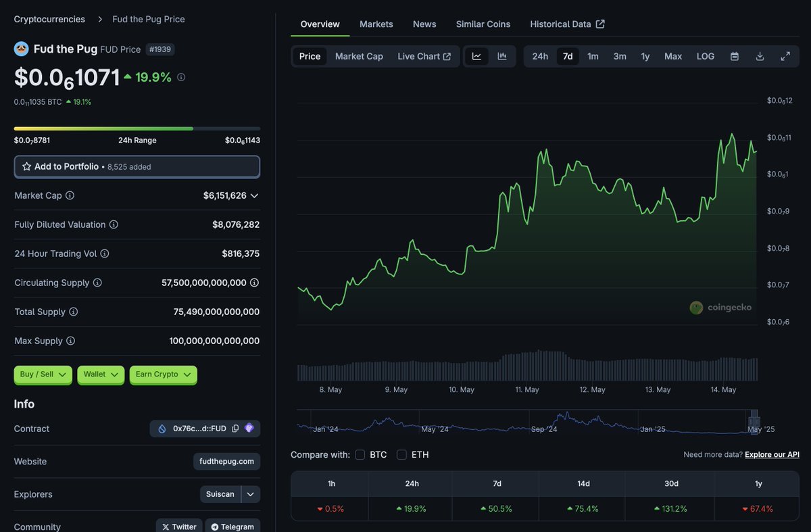The height and width of the screenshot is (532, 811).
Task: Open the Wallet dropdown
Action: (x=101, y=374)
